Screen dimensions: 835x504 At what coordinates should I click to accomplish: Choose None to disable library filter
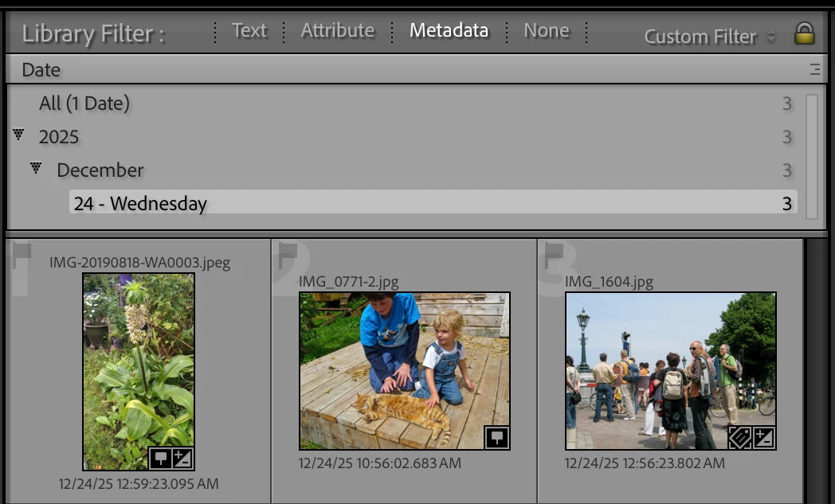(547, 30)
